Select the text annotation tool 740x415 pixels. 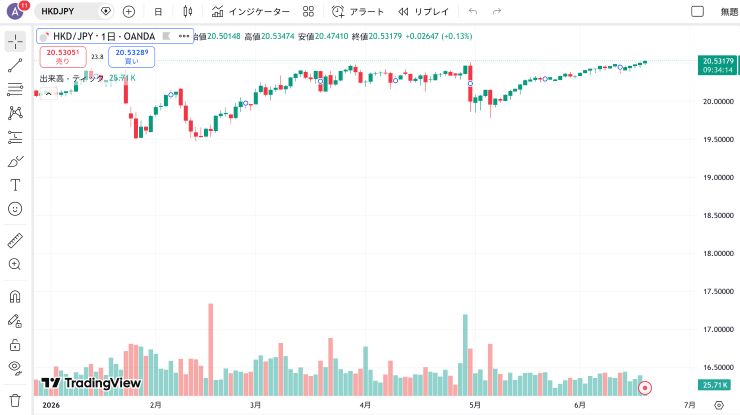pyautogui.click(x=15, y=185)
